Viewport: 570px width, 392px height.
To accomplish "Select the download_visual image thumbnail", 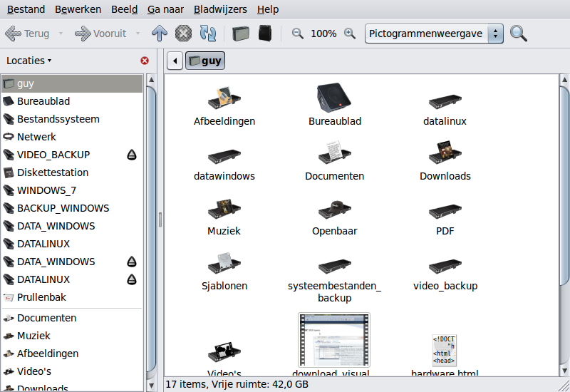I will (334, 340).
